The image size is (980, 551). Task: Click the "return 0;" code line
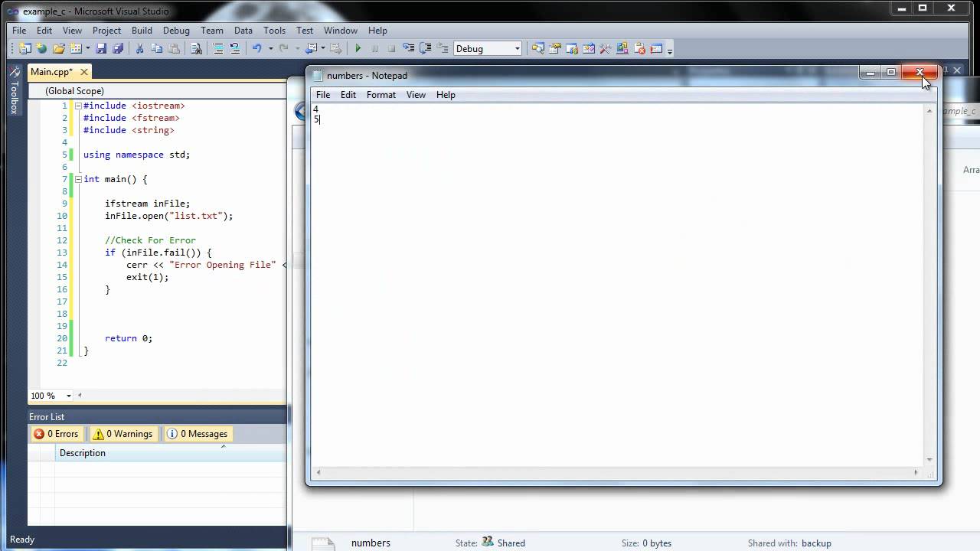click(129, 338)
